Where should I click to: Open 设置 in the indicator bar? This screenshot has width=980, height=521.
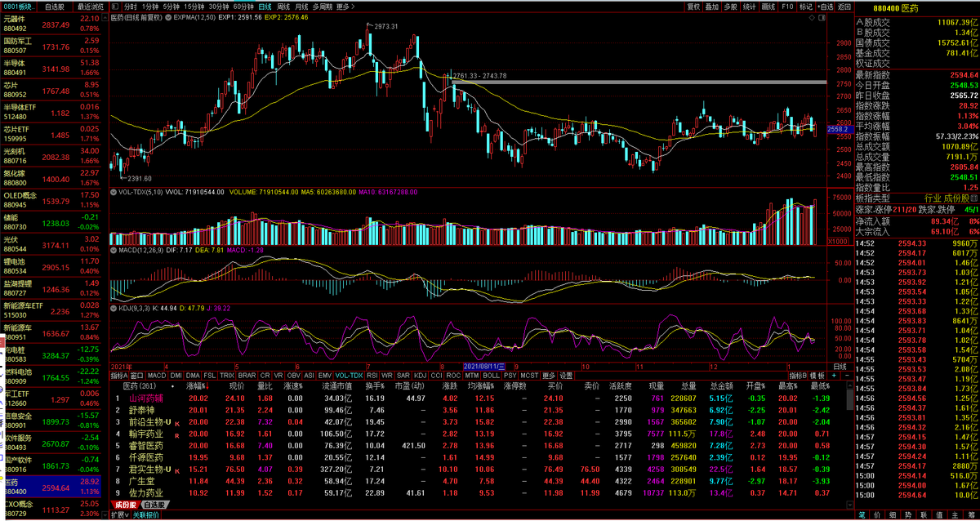click(566, 376)
